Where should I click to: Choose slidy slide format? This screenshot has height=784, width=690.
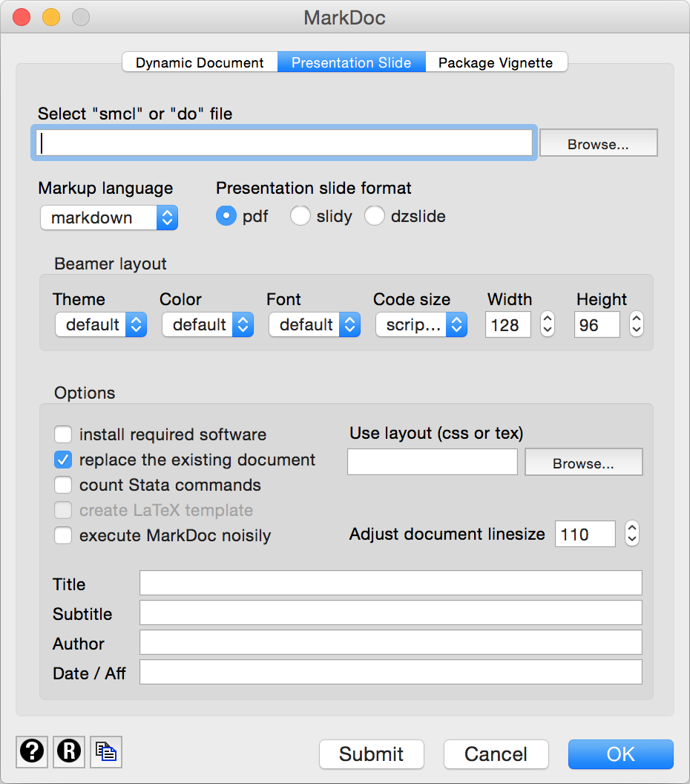(300, 216)
